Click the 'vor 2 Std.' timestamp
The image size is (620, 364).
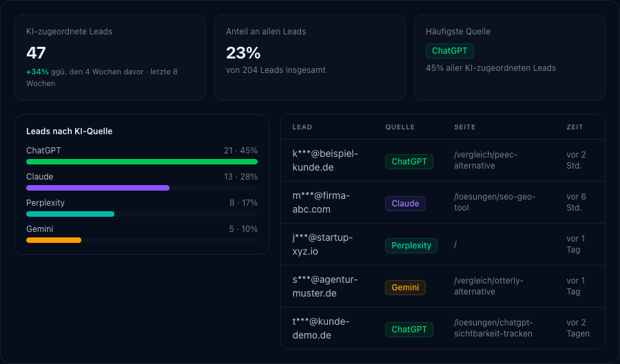point(576,160)
